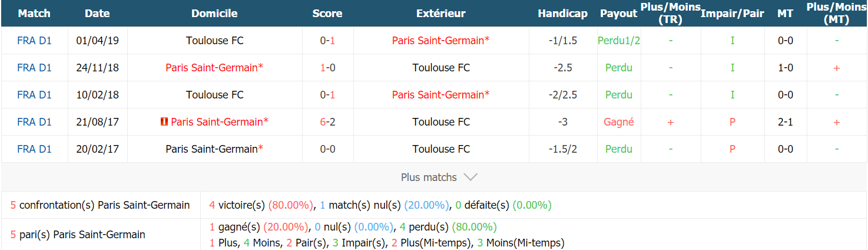Open the 0-0 score of 20/02/17 match
The image size is (868, 250).
click(327, 149)
